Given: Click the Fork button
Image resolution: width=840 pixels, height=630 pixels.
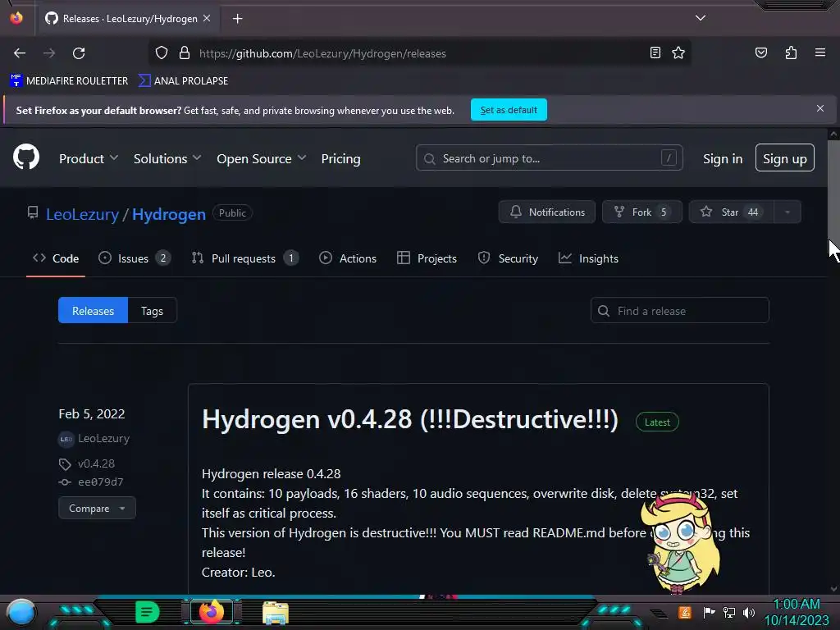Looking at the screenshot, I should pos(642,212).
